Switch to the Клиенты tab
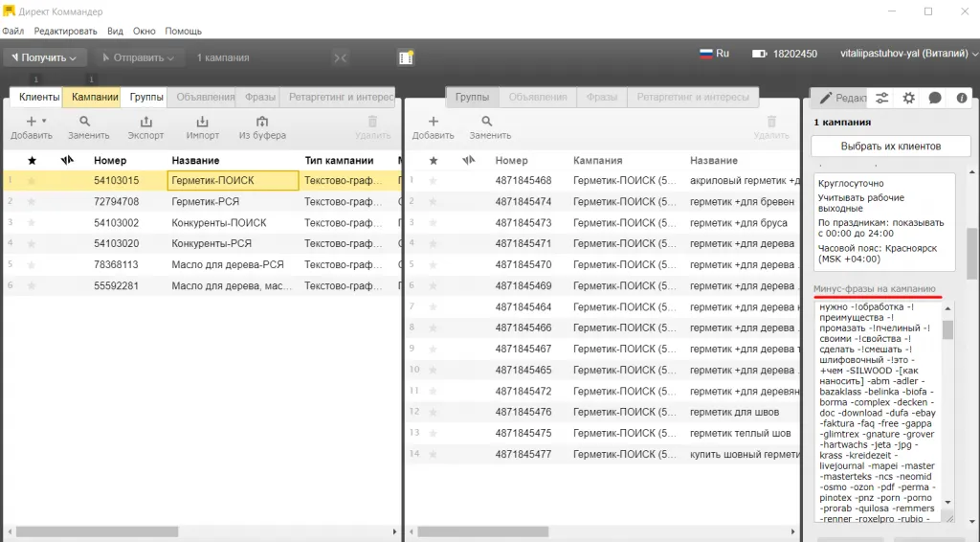 (38, 97)
